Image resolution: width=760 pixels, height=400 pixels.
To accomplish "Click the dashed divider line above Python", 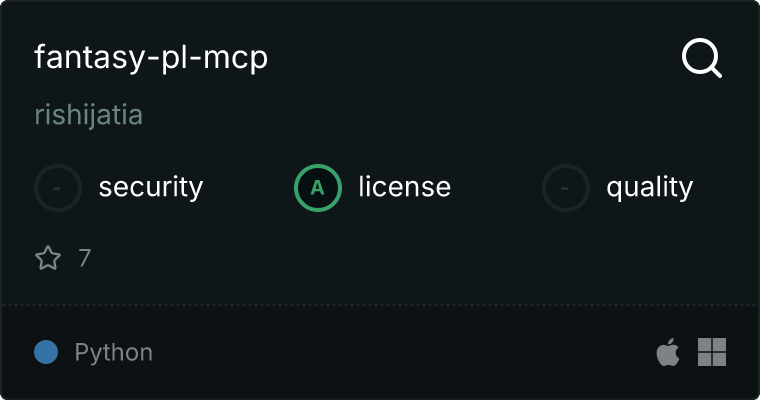I will (x=380, y=305).
